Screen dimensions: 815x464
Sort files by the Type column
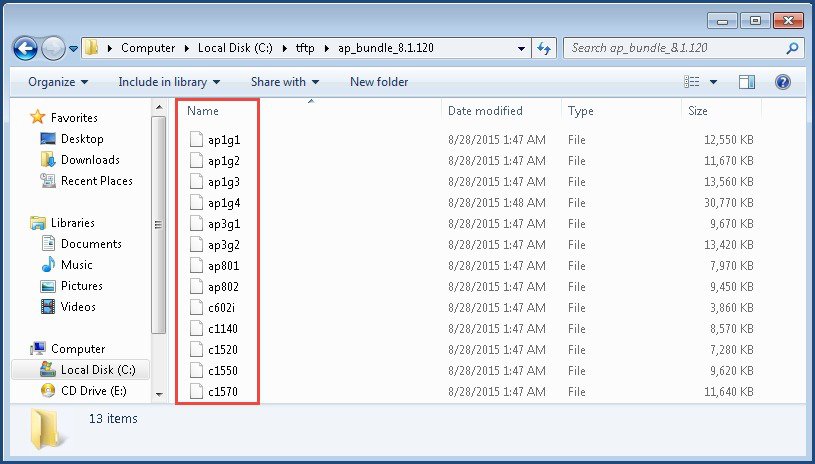pyautogui.click(x=581, y=111)
